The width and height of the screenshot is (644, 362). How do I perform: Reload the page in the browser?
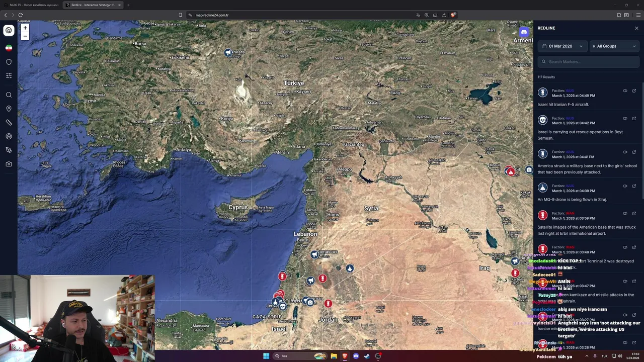pyautogui.click(x=21, y=15)
